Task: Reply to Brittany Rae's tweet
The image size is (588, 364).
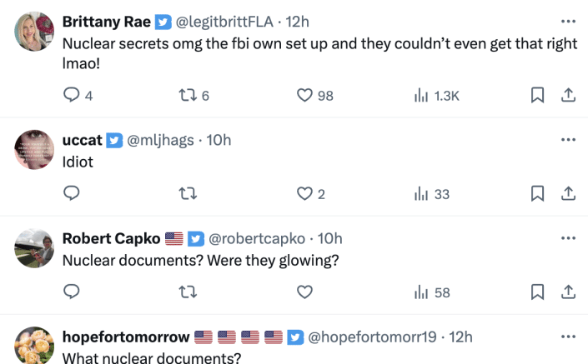Action: 73,96
